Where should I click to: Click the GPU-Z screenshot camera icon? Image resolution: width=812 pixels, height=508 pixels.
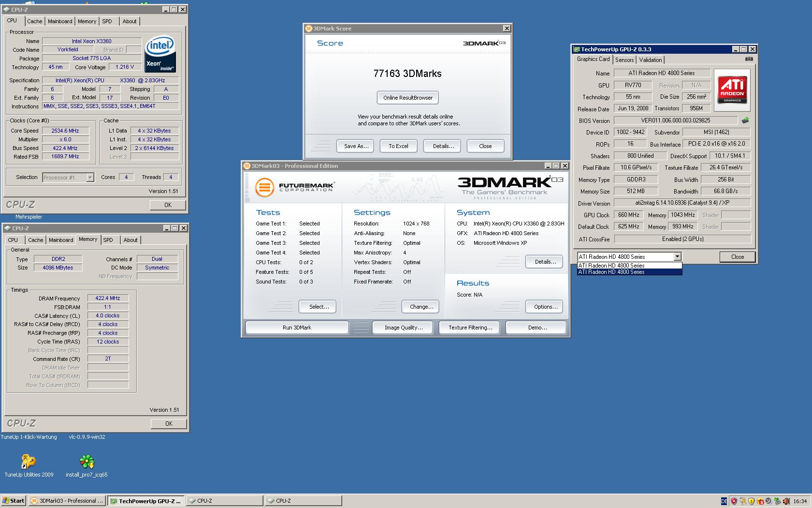[x=749, y=59]
